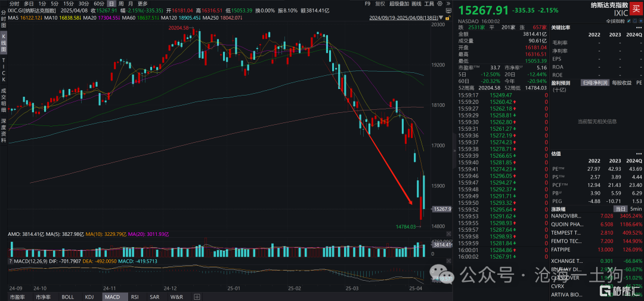Click the F9 shortcut button
Viewport: 644px width, 301px height.
coord(367,4)
